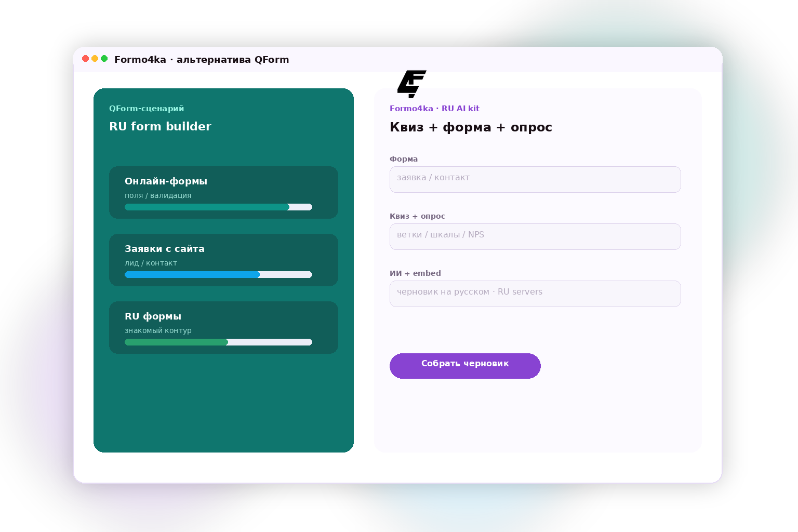This screenshot has height=532, width=798.
Task: Click the RU формы progress bar
Action: pyautogui.click(x=218, y=342)
